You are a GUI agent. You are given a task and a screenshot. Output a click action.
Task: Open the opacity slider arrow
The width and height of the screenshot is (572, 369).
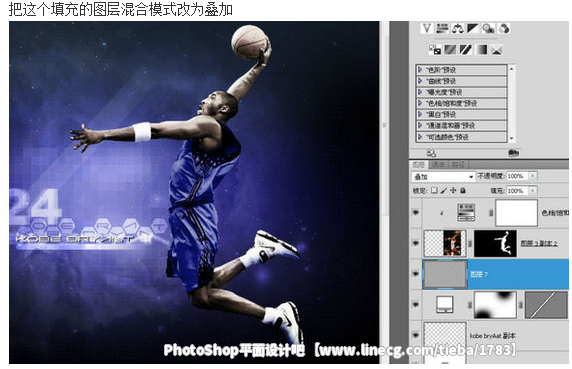pos(533,176)
